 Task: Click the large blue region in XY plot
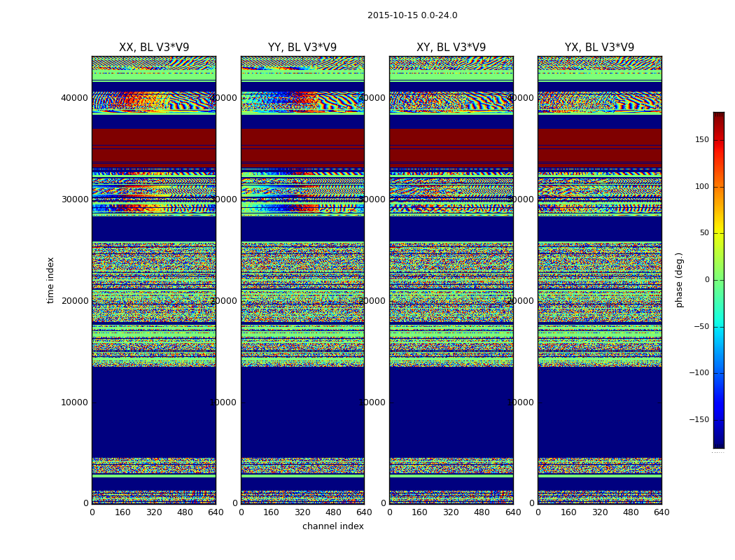pyautogui.click(x=451, y=412)
